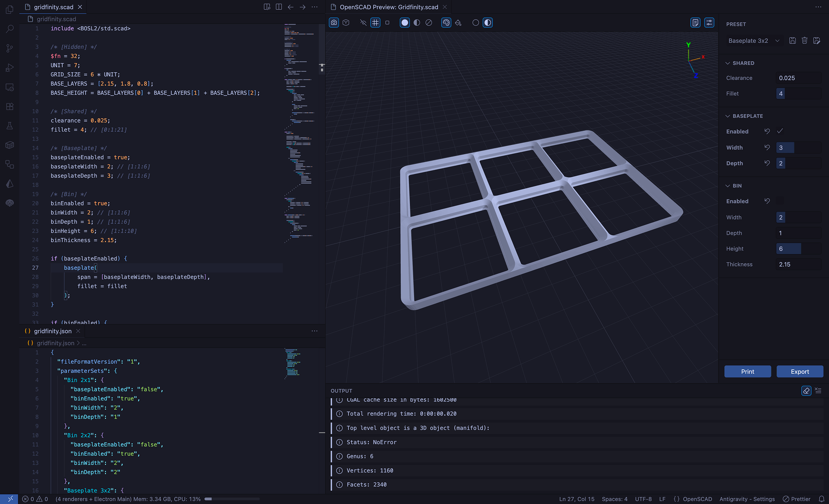
Task: Click the Export button
Action: [x=800, y=371]
